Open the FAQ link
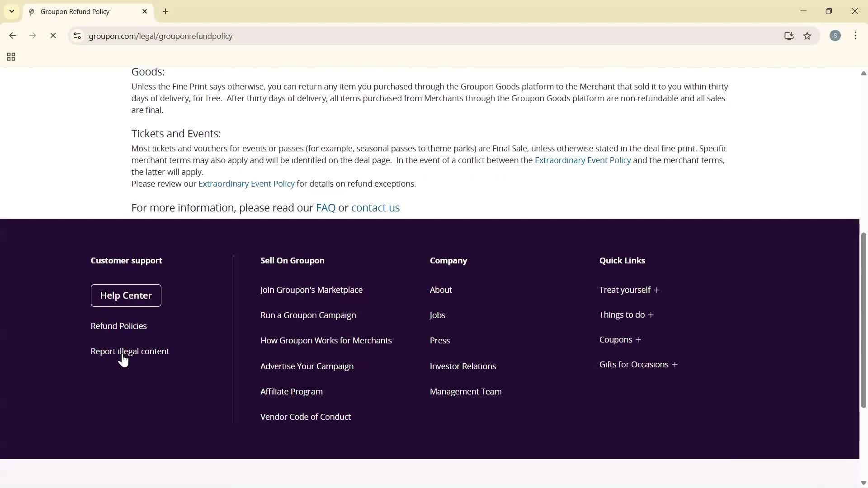 coord(325,208)
